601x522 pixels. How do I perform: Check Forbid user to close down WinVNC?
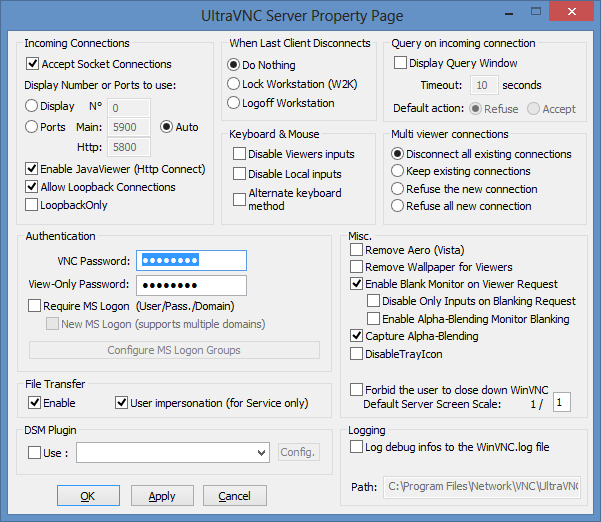click(356, 390)
